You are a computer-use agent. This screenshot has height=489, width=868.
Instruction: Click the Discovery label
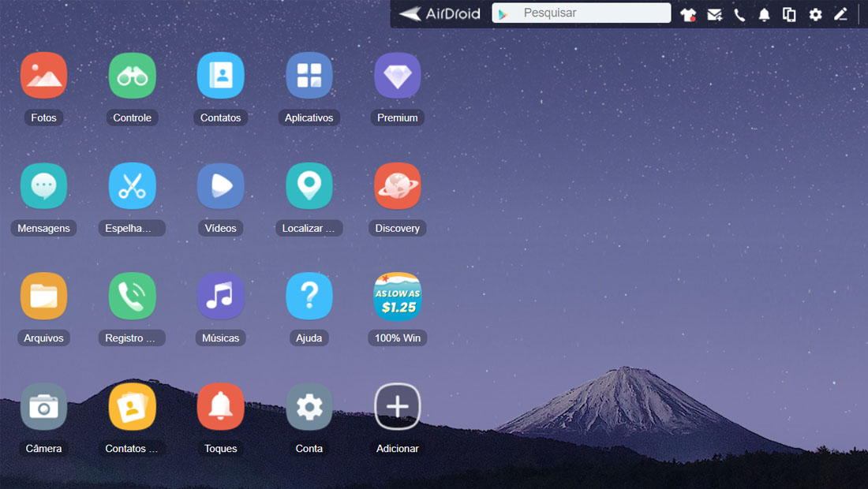398,228
